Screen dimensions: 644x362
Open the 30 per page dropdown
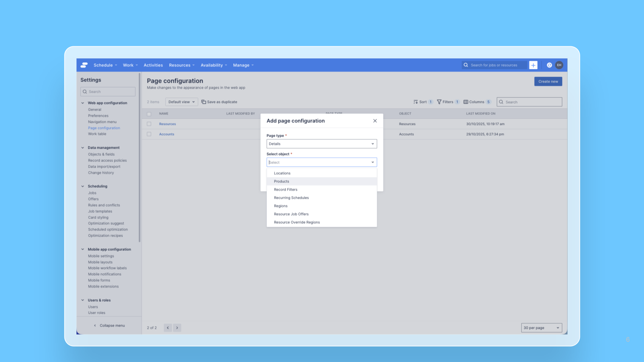[541, 328]
